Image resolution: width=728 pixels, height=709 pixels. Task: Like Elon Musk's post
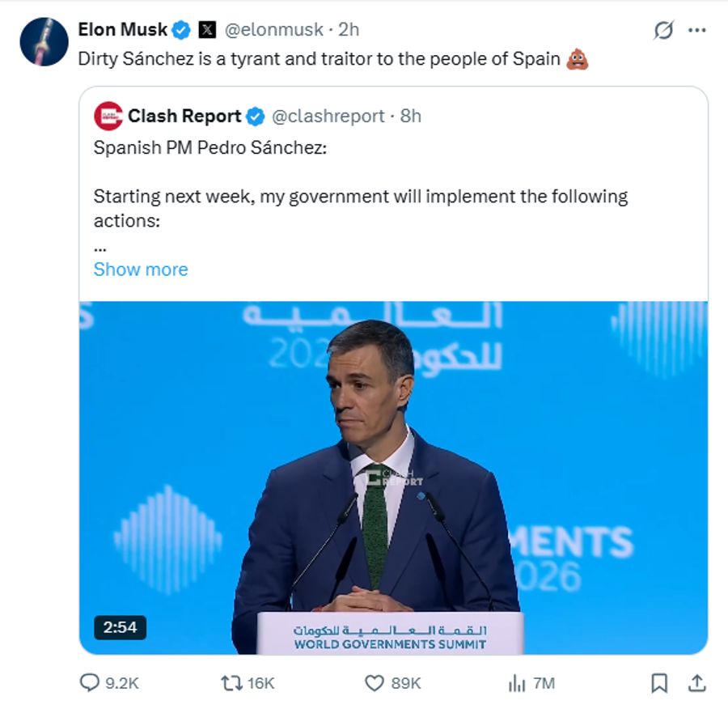click(x=373, y=685)
